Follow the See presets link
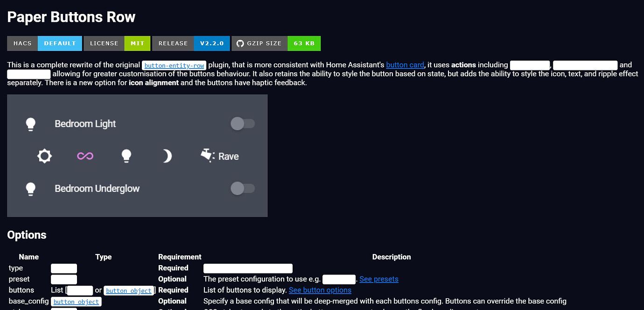 point(378,279)
